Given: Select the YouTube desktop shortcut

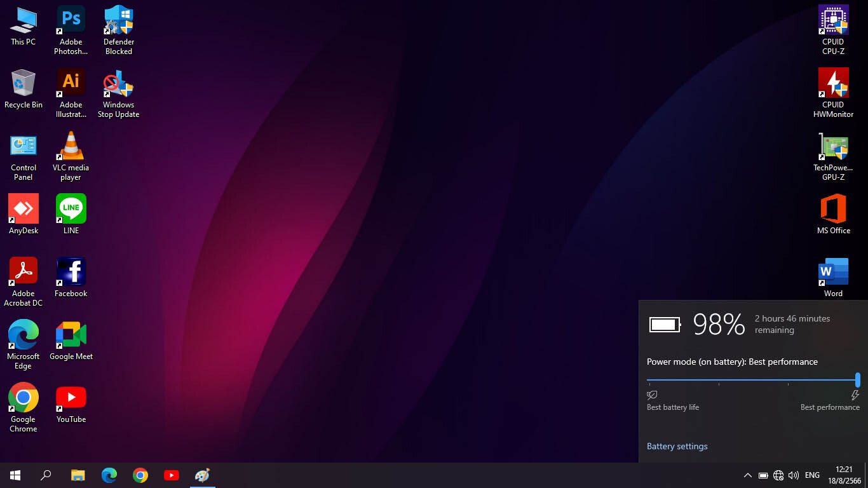Looking at the screenshot, I should pos(71,403).
